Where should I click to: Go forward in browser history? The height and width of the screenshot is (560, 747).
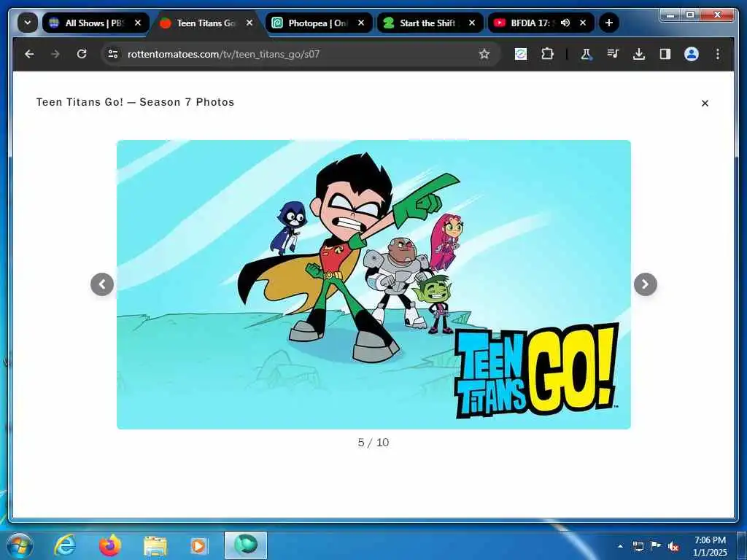point(55,54)
